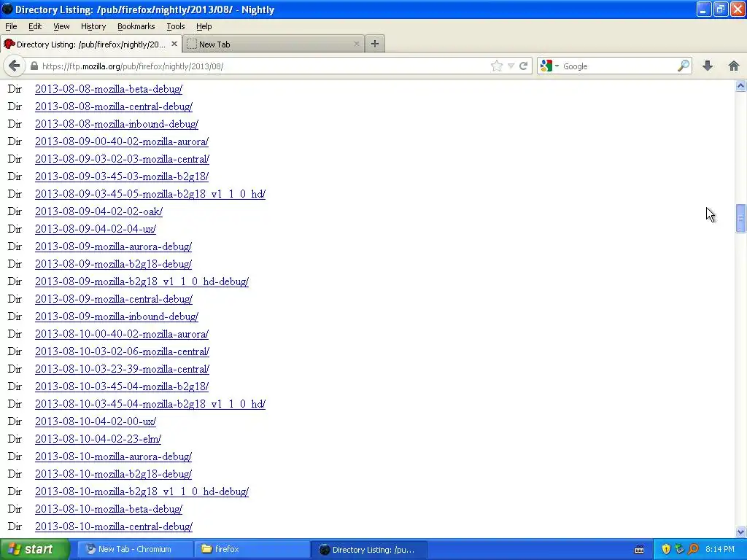
Task: Open the URL history dropdown arrow
Action: pos(511,66)
